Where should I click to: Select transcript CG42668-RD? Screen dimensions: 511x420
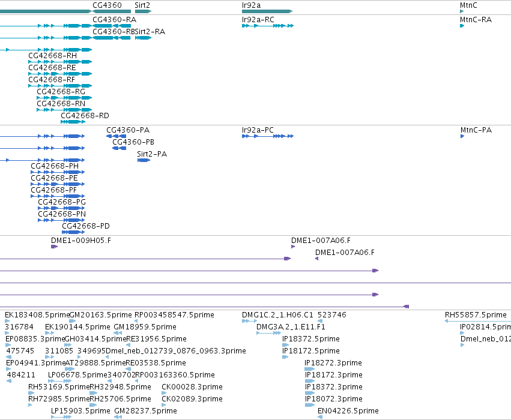(85, 116)
